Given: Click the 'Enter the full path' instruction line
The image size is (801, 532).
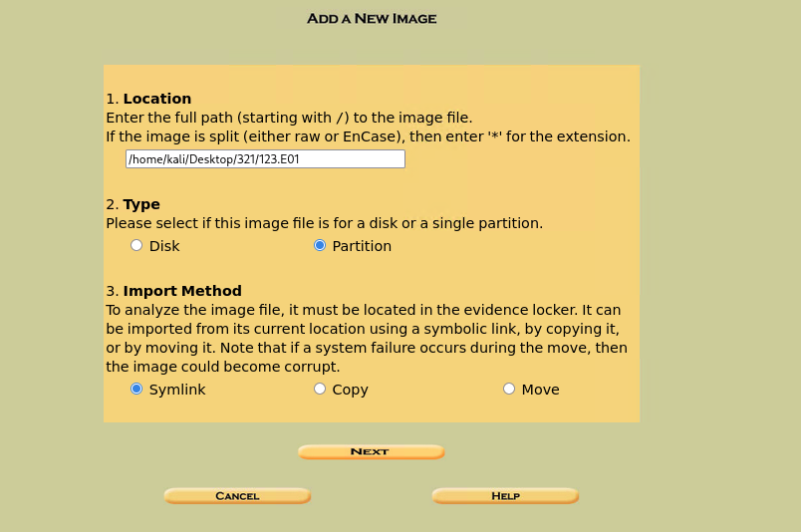Looking at the screenshot, I should click(289, 118).
